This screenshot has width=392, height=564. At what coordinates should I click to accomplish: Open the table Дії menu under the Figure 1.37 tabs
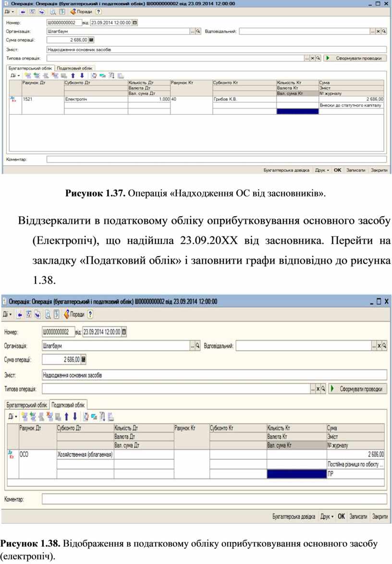(15, 75)
